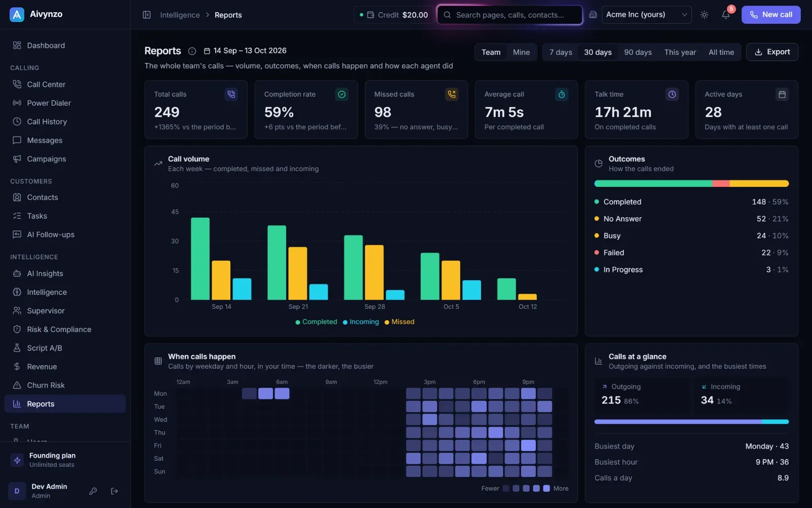The image size is (812, 508).
Task: Toggle Missed series in chart legend
Action: pyautogui.click(x=399, y=322)
